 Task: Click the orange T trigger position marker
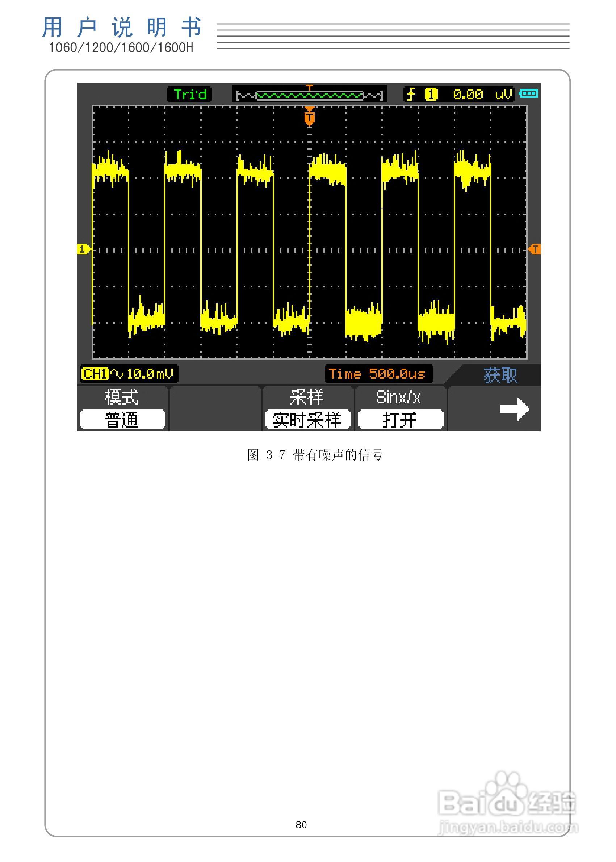[x=310, y=117]
